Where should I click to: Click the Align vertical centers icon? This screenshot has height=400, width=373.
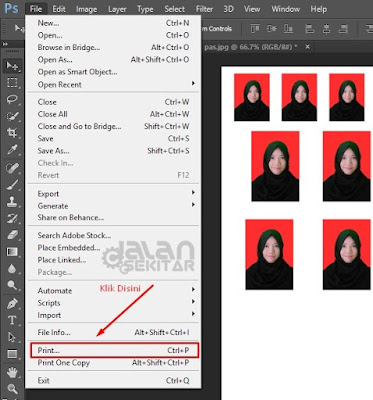tap(272, 29)
